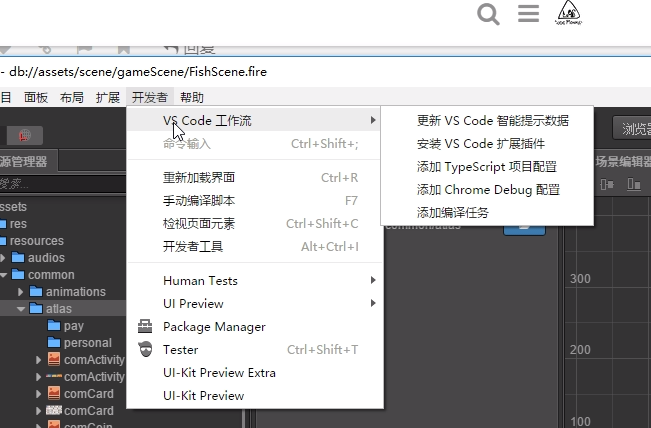
Task: Collapse the common folder
Action: coord(4,275)
